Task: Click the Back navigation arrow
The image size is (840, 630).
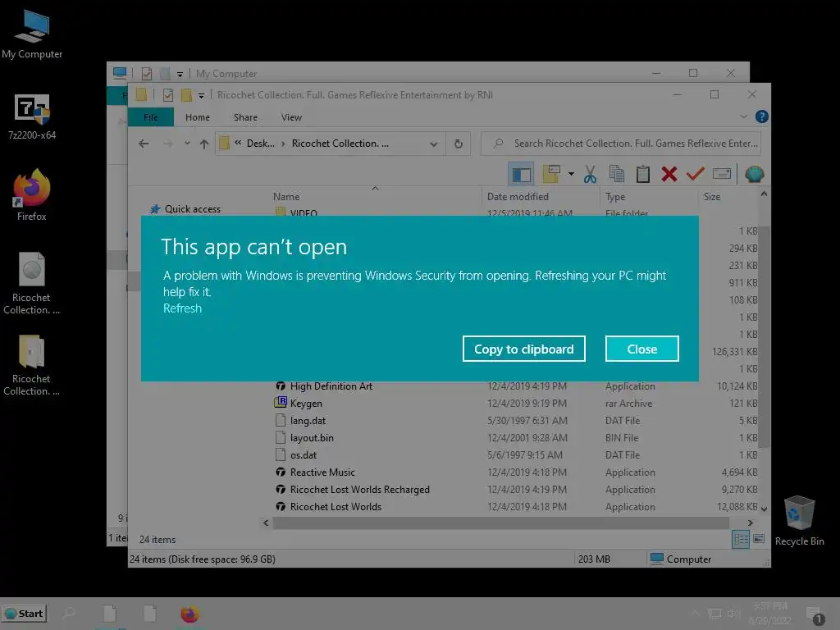Action: [x=144, y=144]
